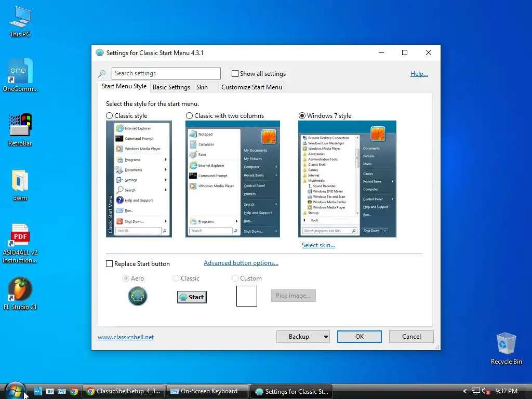The width and height of the screenshot is (532, 399).
Task: Click the Windows 7 style preview thumbnail
Action: [347, 179]
